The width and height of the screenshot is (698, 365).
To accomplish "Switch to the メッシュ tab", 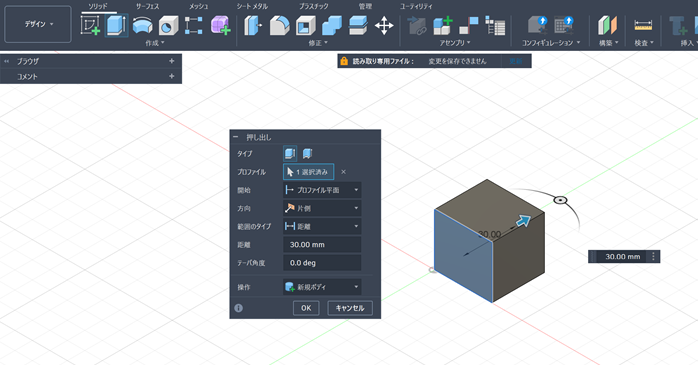I will (x=198, y=6).
